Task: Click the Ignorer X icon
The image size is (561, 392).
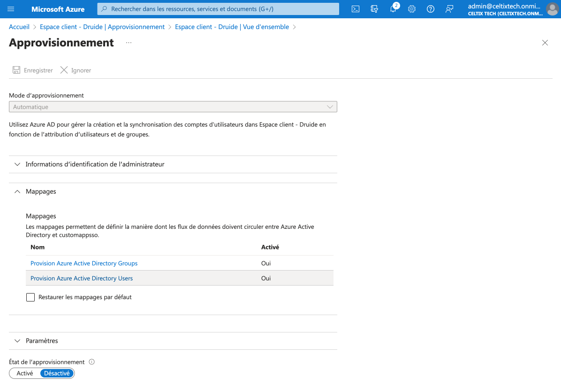Action: point(64,70)
